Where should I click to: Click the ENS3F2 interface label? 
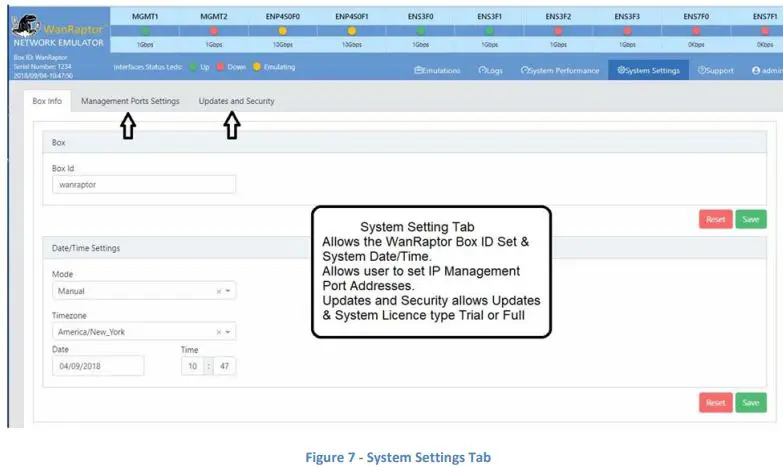pos(558,16)
